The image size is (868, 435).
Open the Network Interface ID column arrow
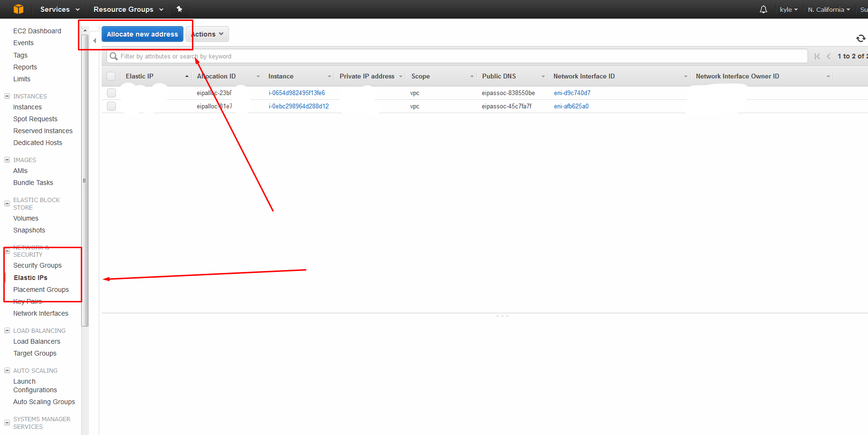(686, 77)
